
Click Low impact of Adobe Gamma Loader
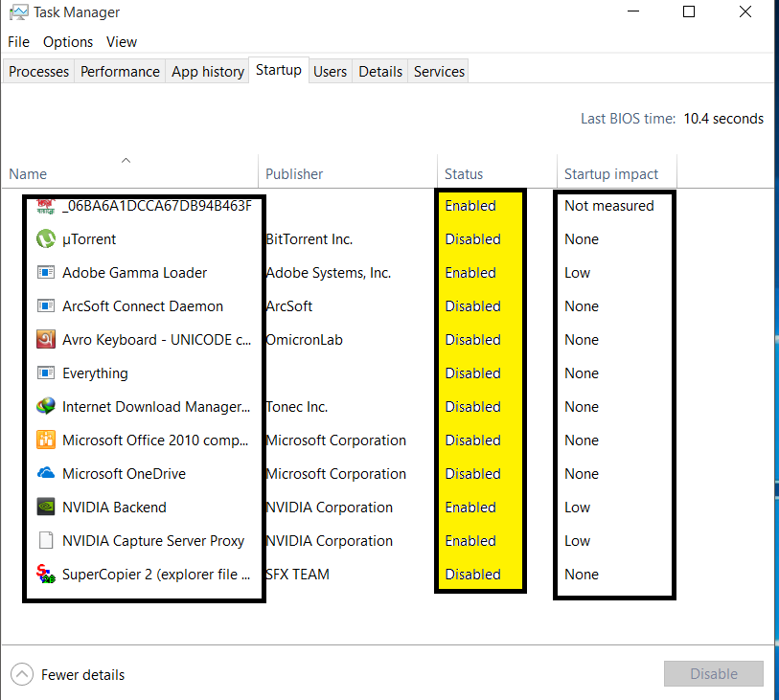tap(577, 273)
